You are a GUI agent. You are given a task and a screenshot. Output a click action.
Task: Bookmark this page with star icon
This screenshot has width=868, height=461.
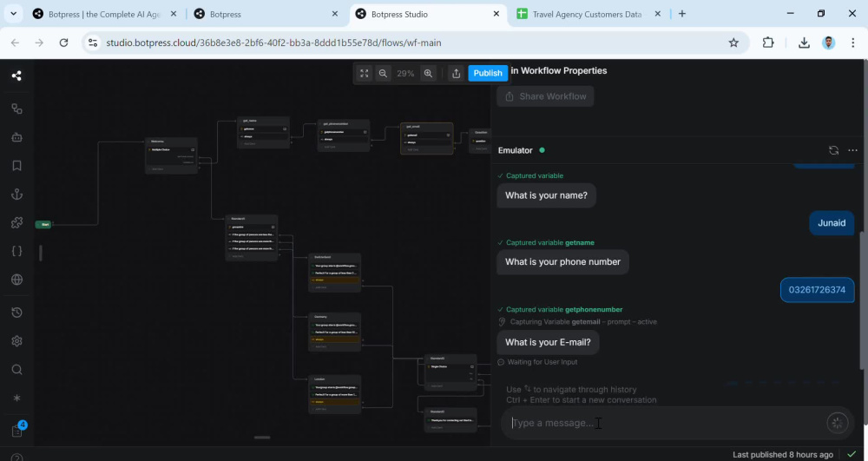(x=733, y=43)
